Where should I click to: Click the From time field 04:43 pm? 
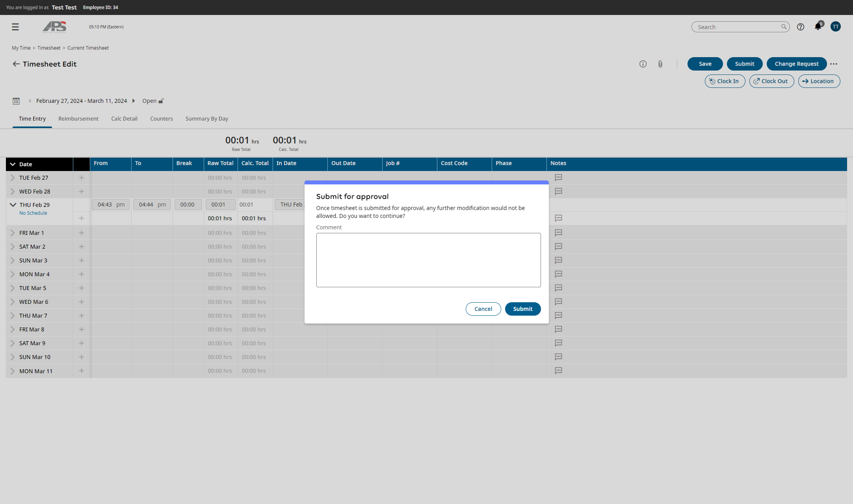tap(111, 205)
